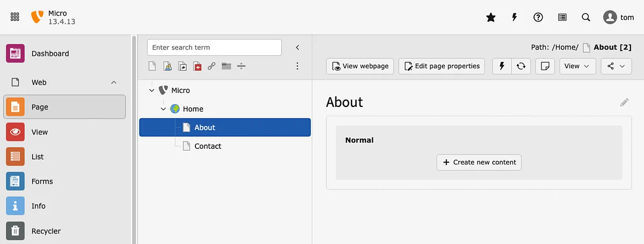Open the List module
This screenshot has width=644, height=244.
[38, 157]
